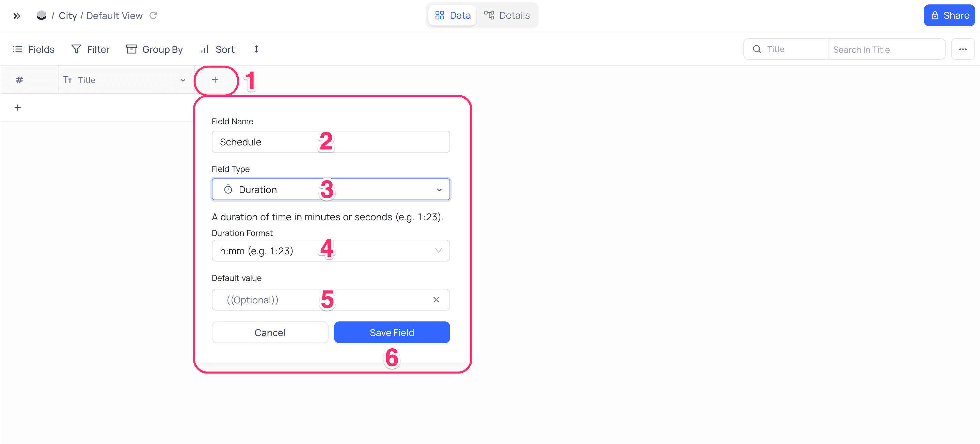Open the Group By menu
Viewport: 980px width, 444px height.
click(x=155, y=49)
